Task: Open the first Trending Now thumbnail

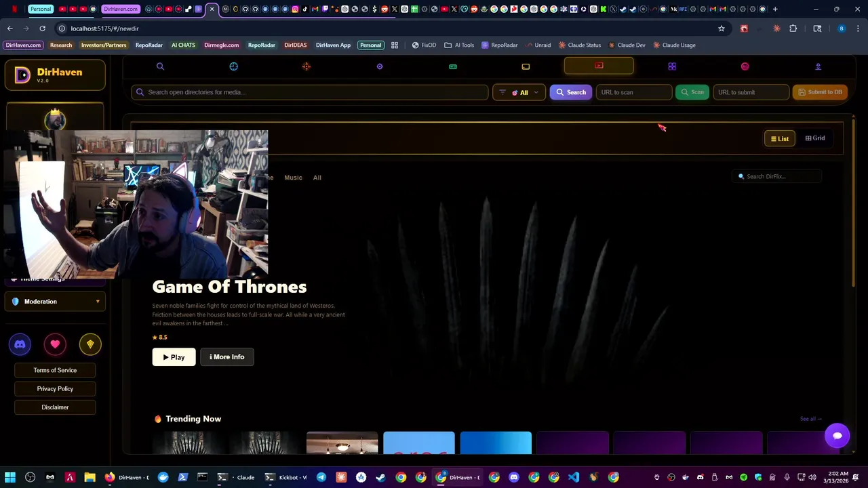Action: 188,443
